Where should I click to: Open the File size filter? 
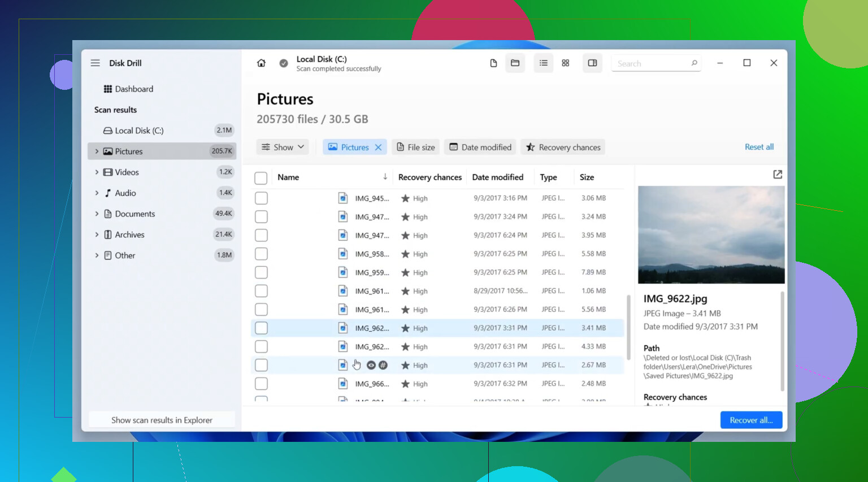(415, 147)
